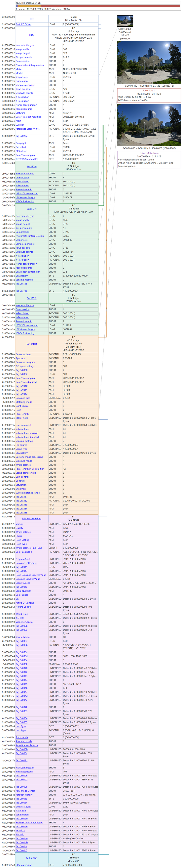Viewport: 182px width, 868px height.
Task: Open the IFD0 section link
Action: coord(32,35)
